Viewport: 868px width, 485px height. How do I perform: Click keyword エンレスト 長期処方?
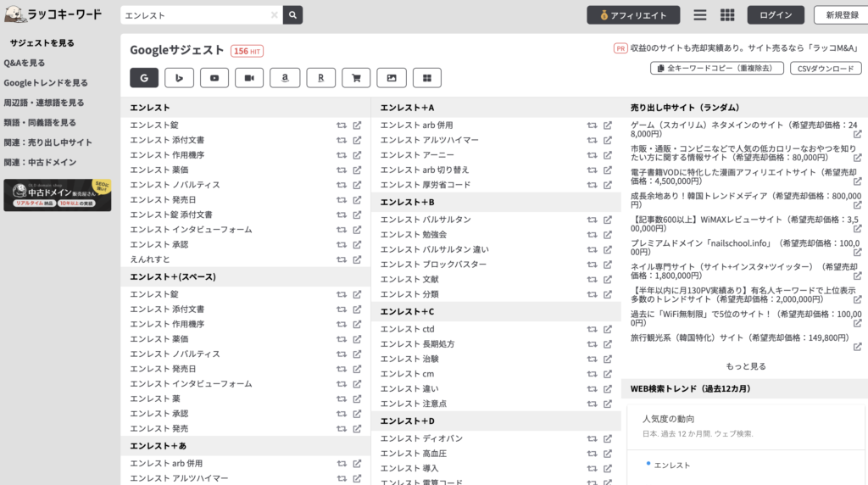417,344
